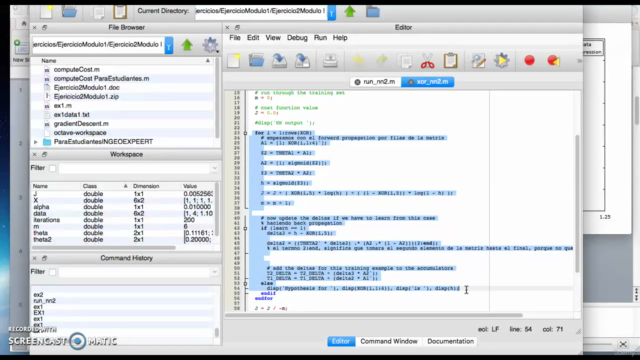640x360 pixels.
Task: Enable the Command History filter checkbox
Action: pyautogui.click(x=52, y=272)
